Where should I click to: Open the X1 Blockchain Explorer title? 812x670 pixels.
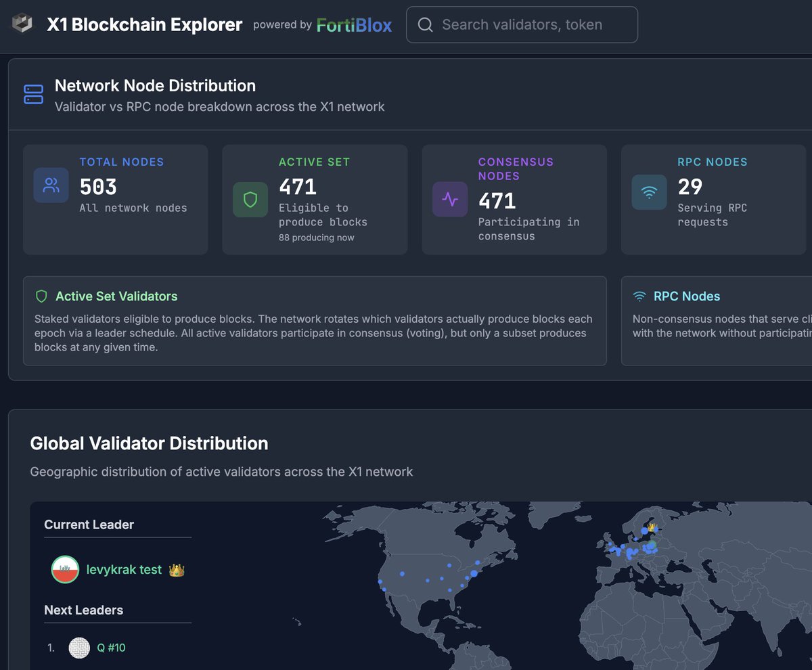144,25
